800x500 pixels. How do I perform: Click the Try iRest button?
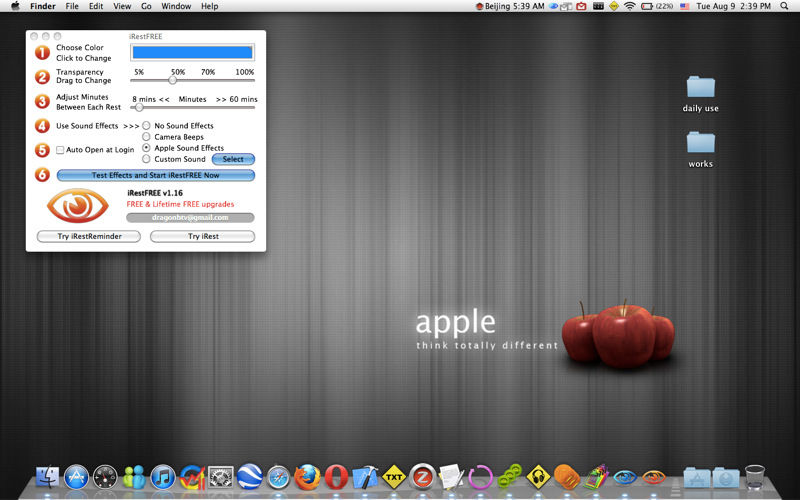tap(203, 236)
